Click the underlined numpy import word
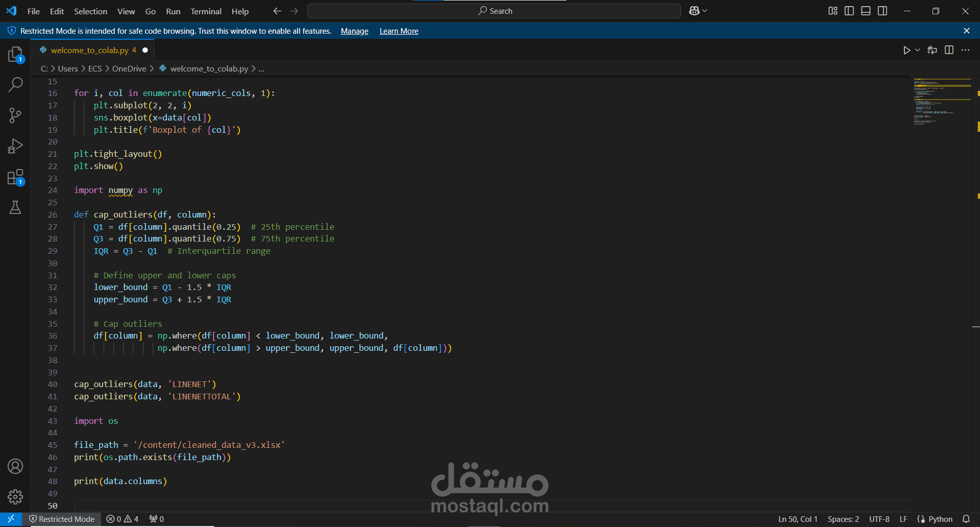980x527 pixels. click(120, 190)
